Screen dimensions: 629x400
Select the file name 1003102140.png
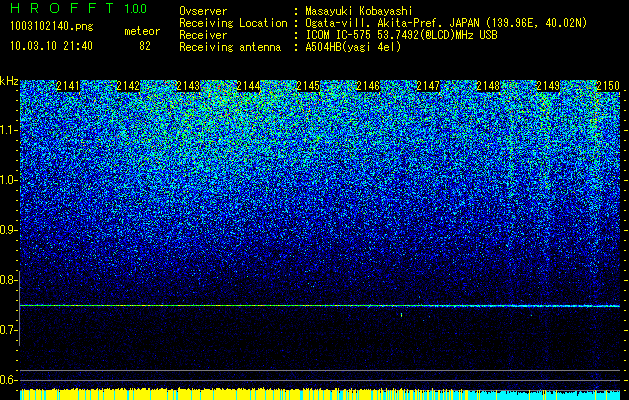pos(52,27)
